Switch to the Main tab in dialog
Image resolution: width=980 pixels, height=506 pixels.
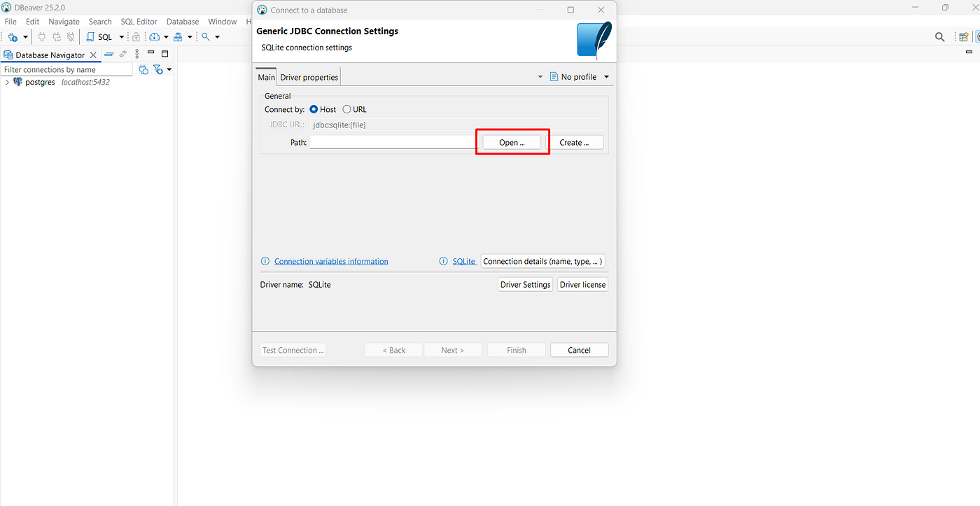coord(267,77)
